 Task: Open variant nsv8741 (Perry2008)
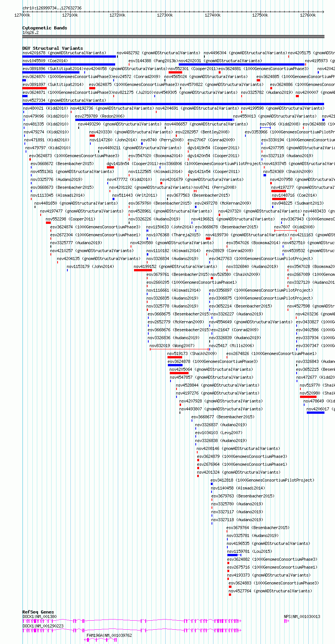(215, 188)
